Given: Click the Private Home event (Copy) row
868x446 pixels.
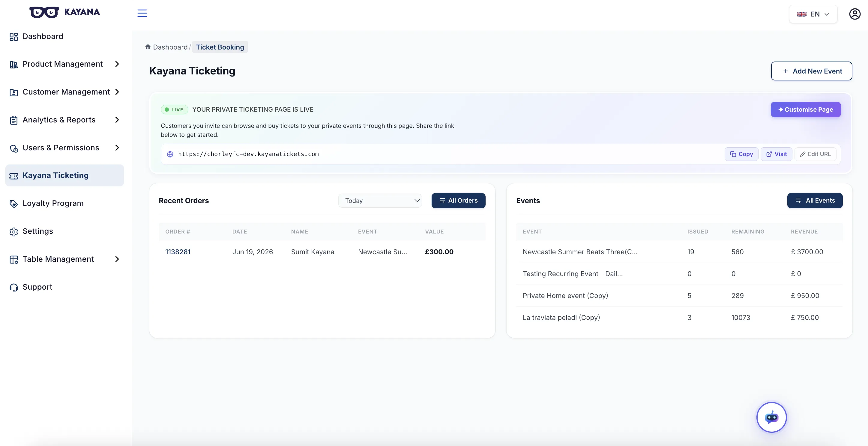Looking at the screenshot, I should coord(679,296).
